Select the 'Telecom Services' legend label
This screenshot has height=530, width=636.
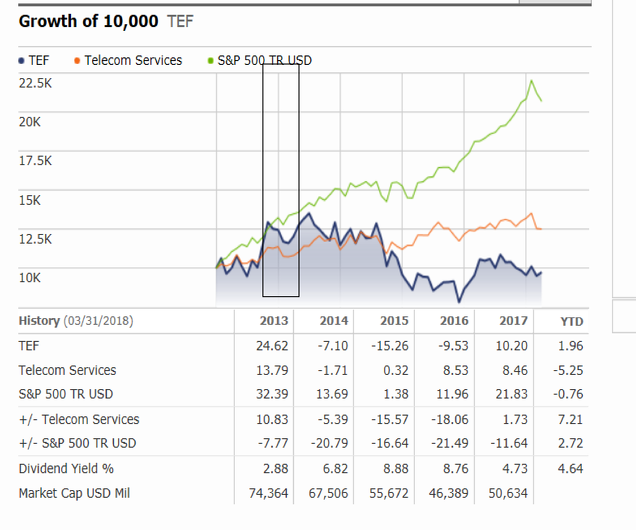tap(133, 61)
